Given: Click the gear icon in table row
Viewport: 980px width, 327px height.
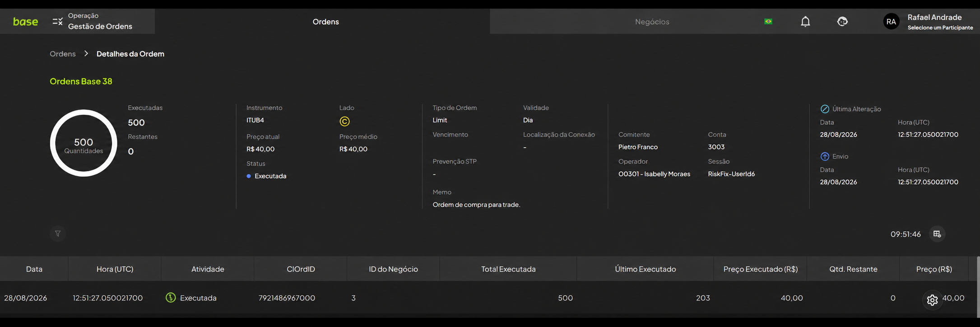Looking at the screenshot, I should pyautogui.click(x=932, y=300).
